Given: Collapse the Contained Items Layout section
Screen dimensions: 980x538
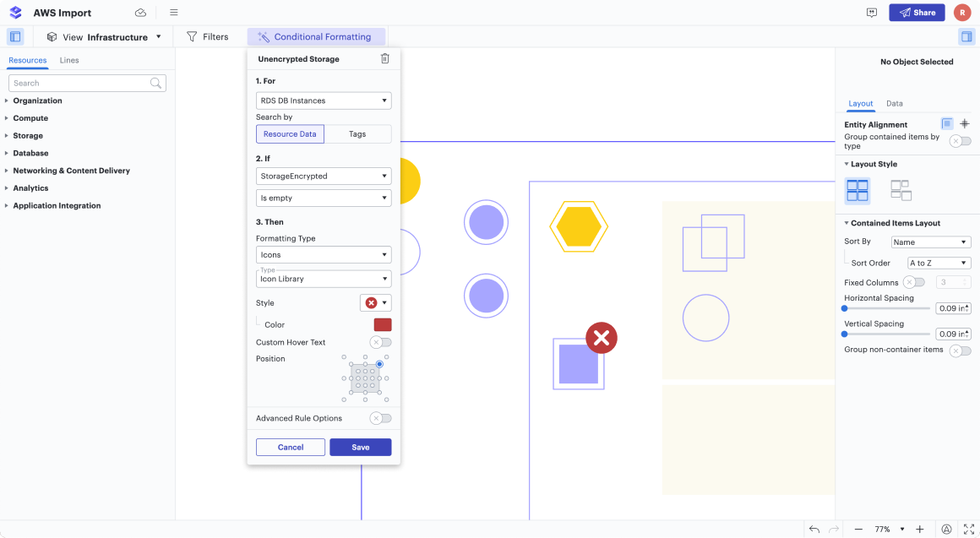Looking at the screenshot, I should 847,223.
